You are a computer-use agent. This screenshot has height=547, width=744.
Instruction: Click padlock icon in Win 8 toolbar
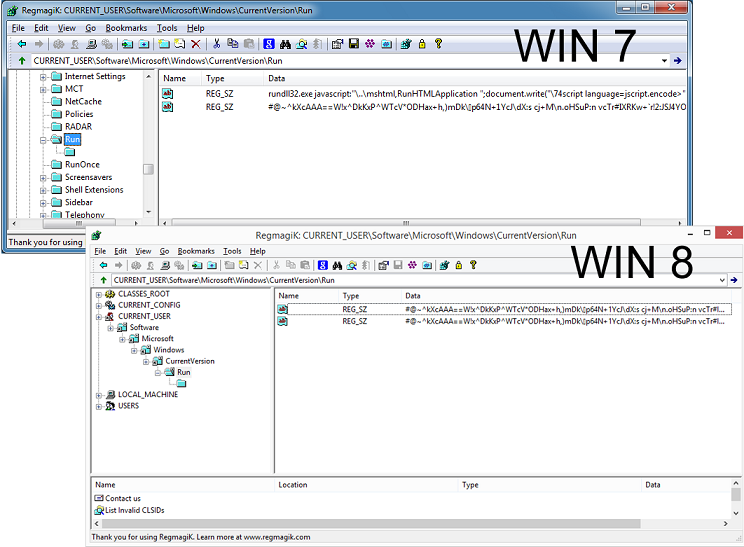(458, 265)
